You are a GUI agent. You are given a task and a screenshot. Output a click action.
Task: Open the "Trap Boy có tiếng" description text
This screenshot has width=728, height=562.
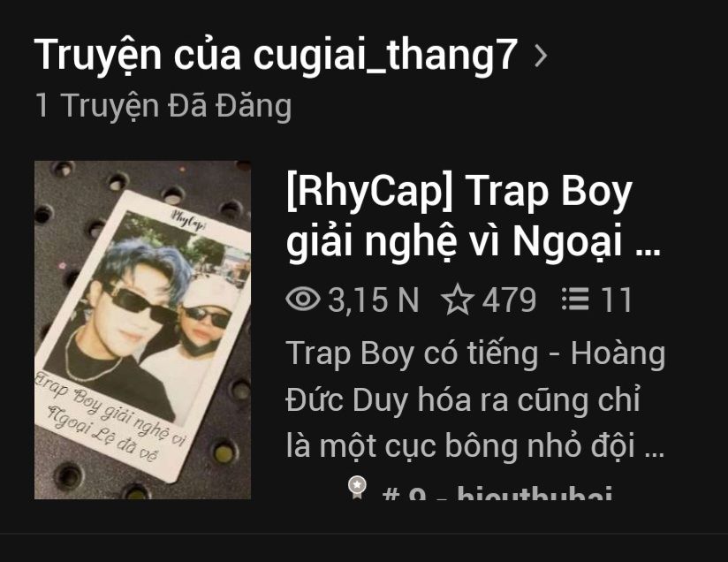point(475,399)
